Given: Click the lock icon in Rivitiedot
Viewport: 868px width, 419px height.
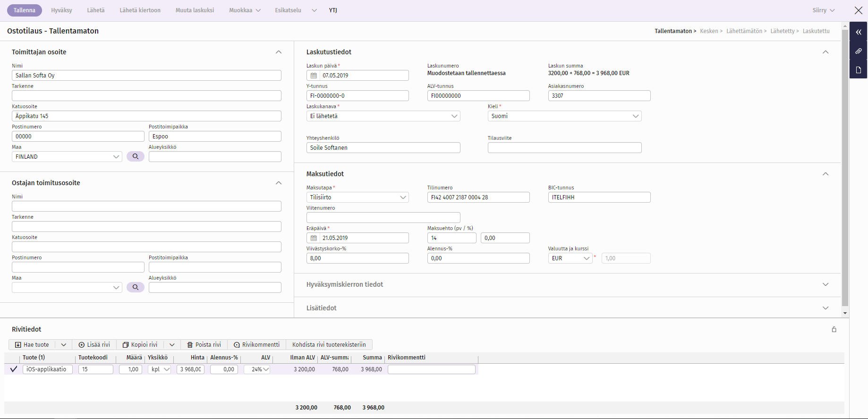Looking at the screenshot, I should point(834,329).
